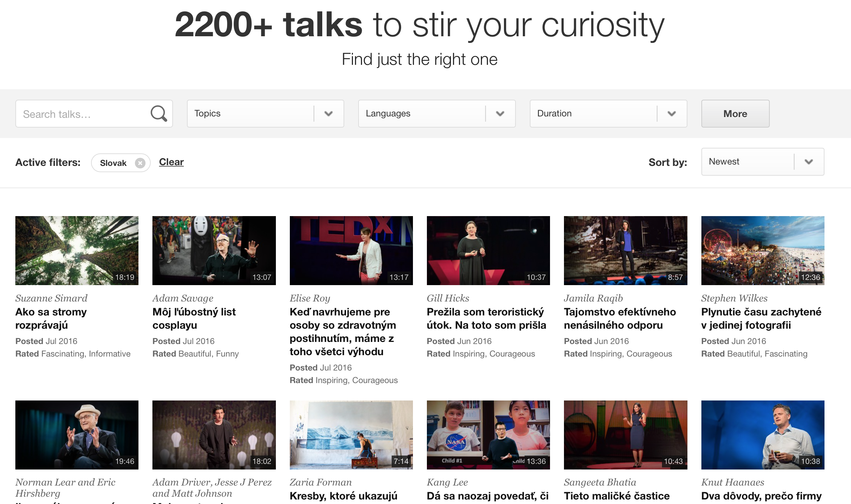This screenshot has width=851, height=504.
Task: Open Norman Lear talk thumbnail
Action: pyautogui.click(x=77, y=435)
